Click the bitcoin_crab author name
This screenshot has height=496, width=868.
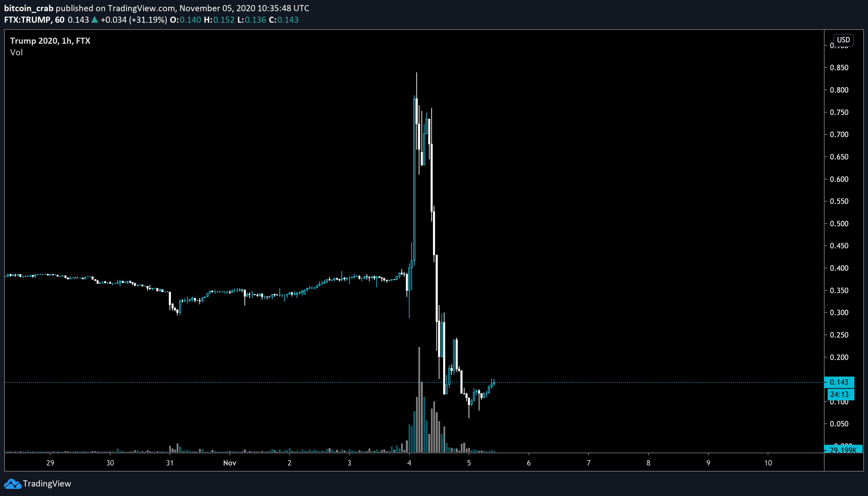(x=29, y=8)
